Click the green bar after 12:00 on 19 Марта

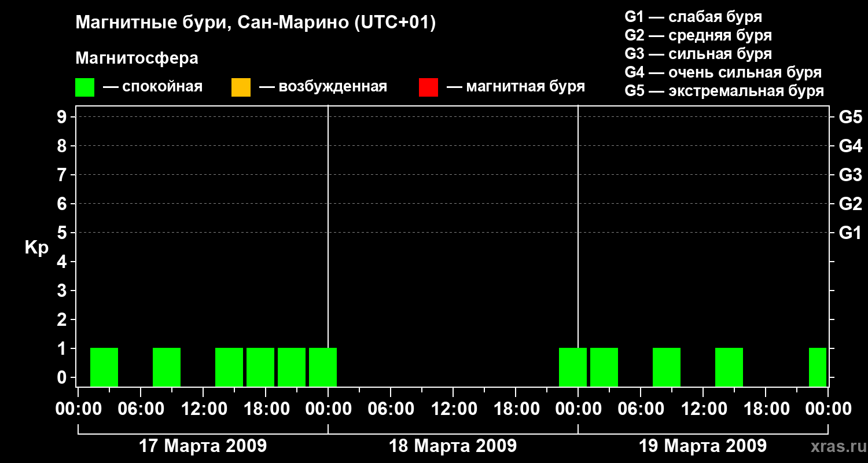click(729, 367)
